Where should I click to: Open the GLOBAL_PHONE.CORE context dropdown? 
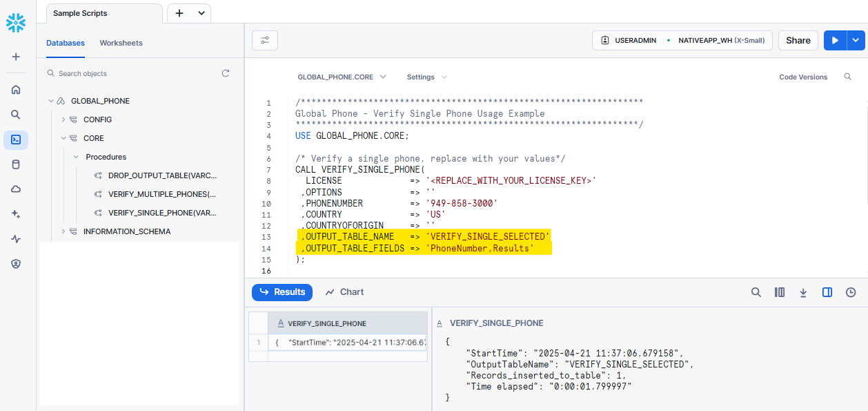[x=342, y=77]
